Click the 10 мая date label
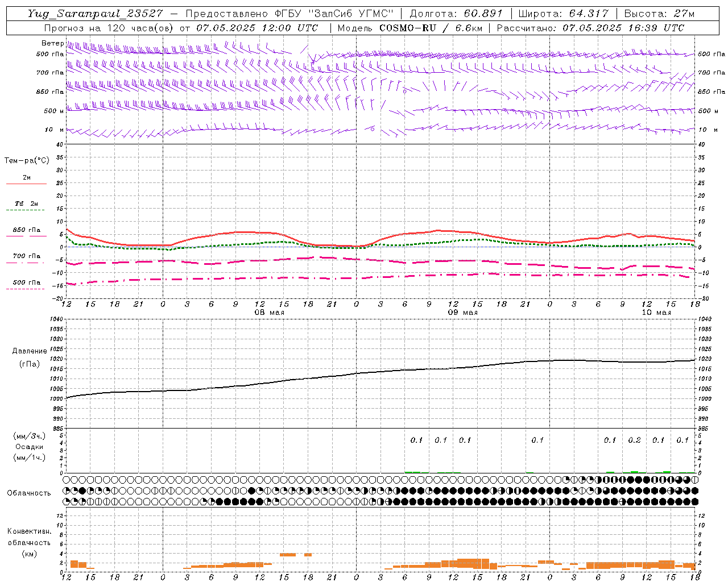The width and height of the screenshot is (728, 582). pos(656,313)
